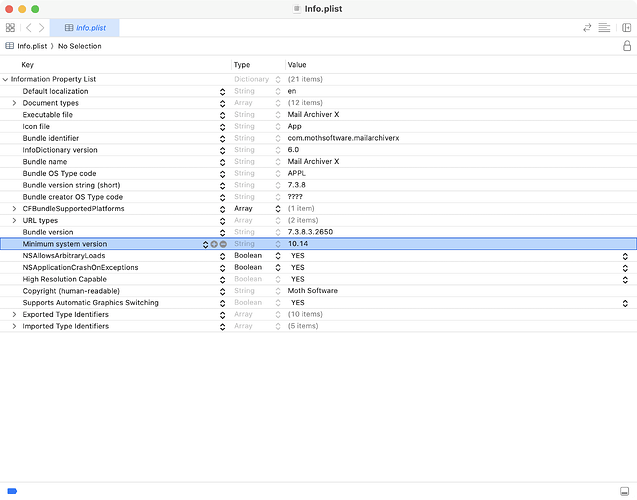Open key stepper for URL types
Screen dimensions: 637x500
coord(222,221)
